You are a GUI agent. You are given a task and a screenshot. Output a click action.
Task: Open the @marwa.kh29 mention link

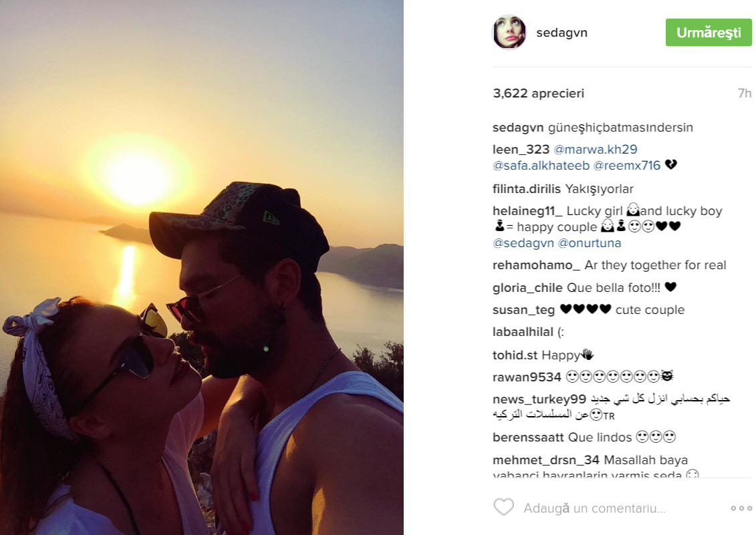596,150
